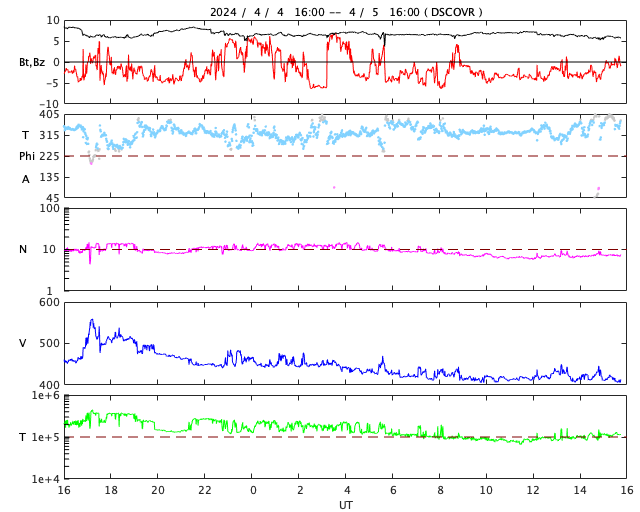Click the "225" tick on the Phi axis
Screen dimensions: 640x512
point(49,156)
